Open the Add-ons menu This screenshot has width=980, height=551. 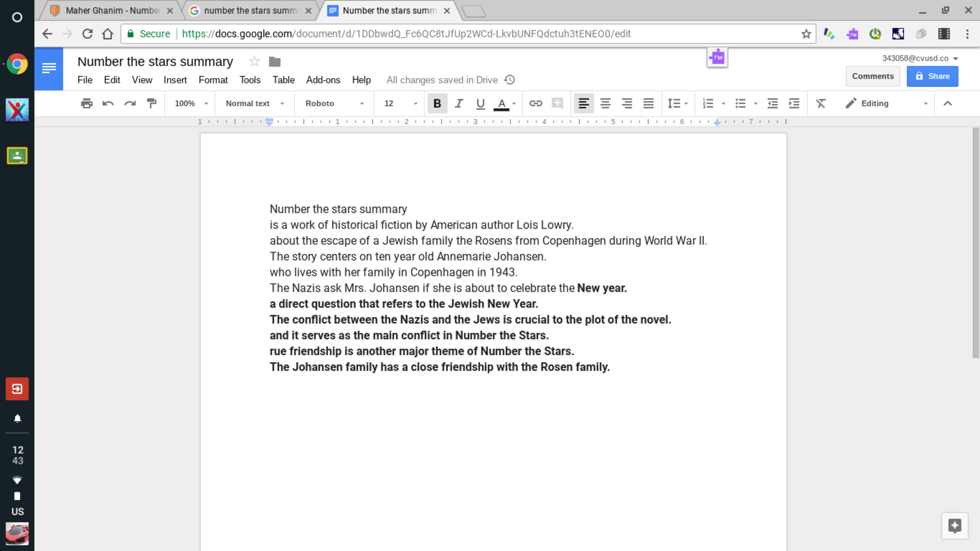coord(323,80)
